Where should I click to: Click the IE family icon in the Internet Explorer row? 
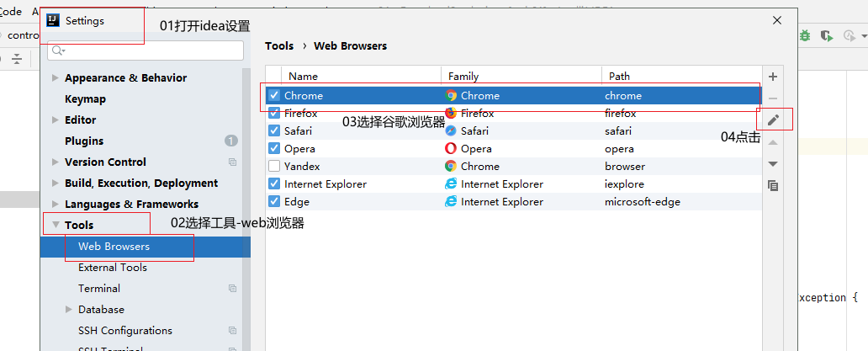[x=451, y=183]
